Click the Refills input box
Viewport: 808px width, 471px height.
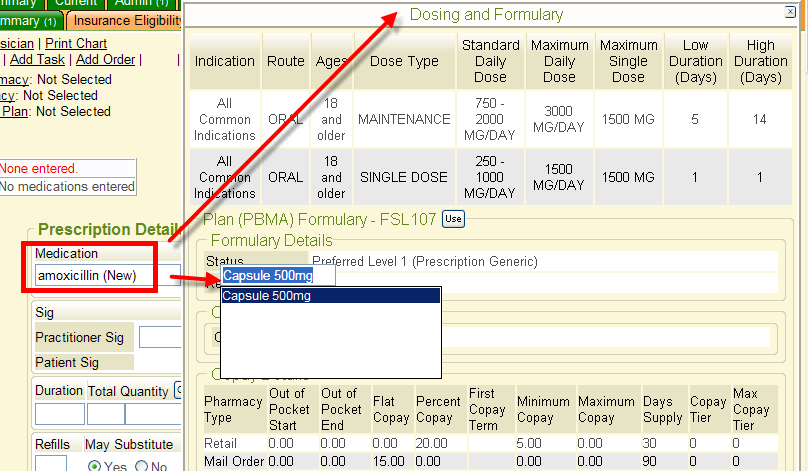50,464
